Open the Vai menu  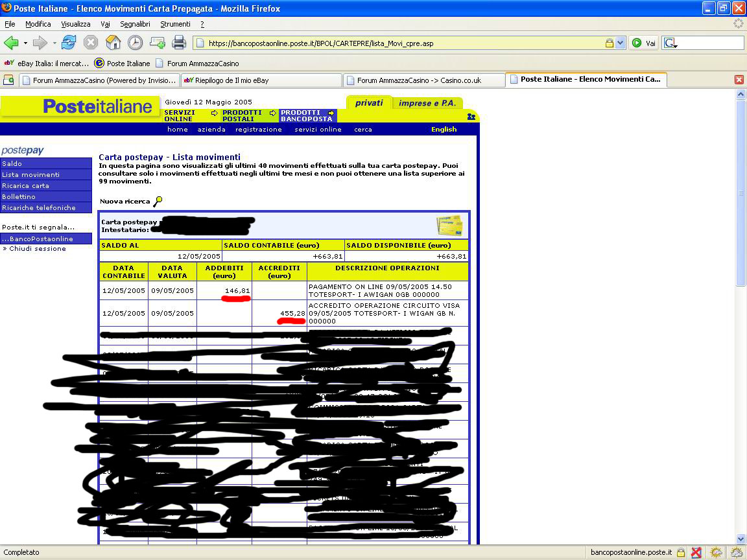[x=105, y=24]
